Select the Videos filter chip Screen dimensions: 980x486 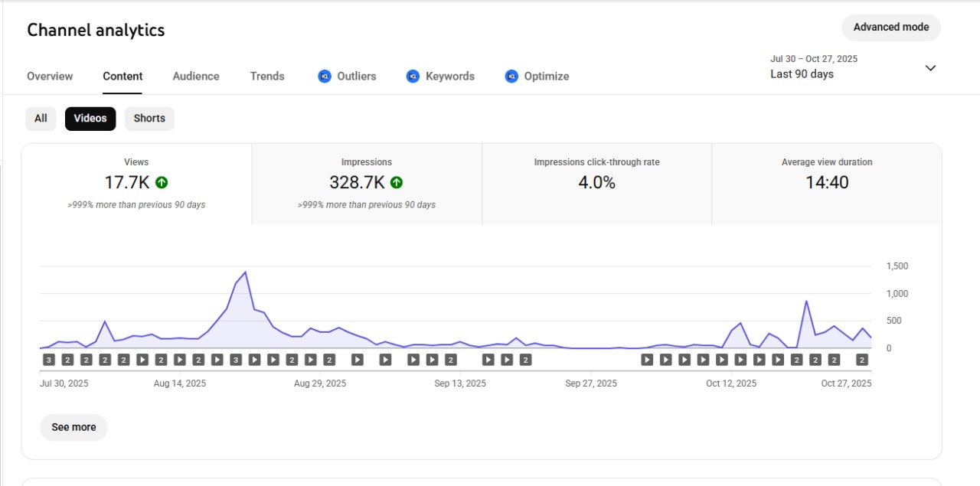coord(90,119)
